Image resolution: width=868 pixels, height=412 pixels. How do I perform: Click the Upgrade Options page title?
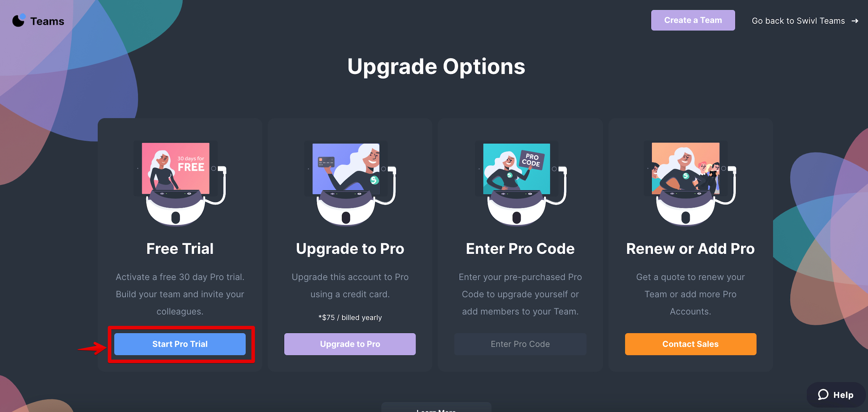click(x=436, y=66)
